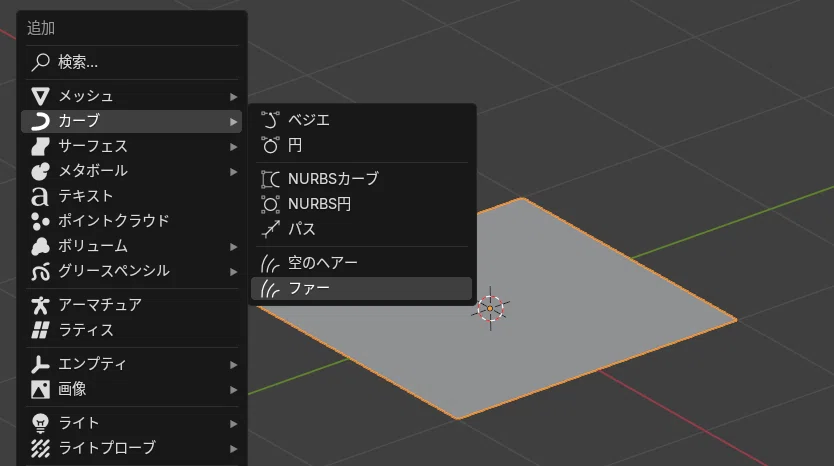The width and height of the screenshot is (834, 466).
Task: Click the Path (パス) icon
Action: tap(270, 229)
